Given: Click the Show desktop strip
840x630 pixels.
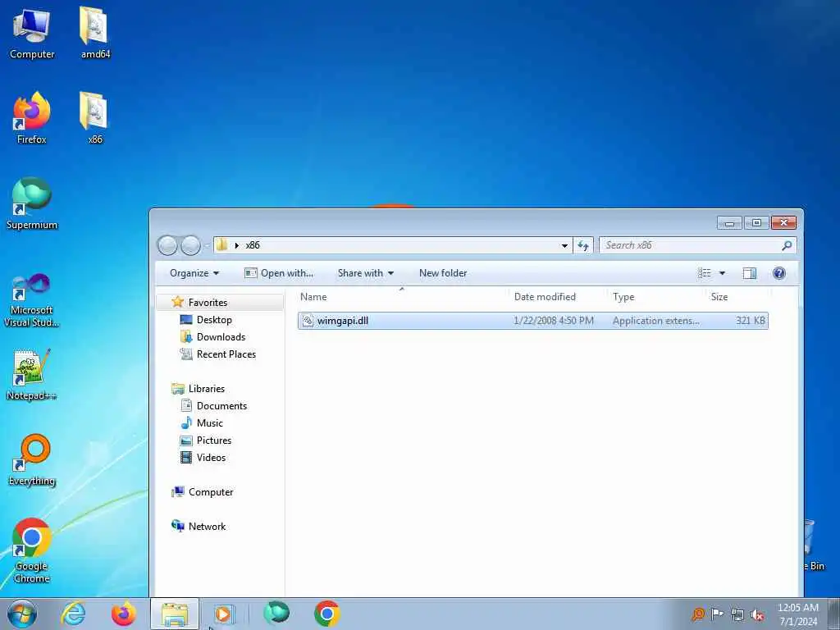Looking at the screenshot, I should click(834, 614).
